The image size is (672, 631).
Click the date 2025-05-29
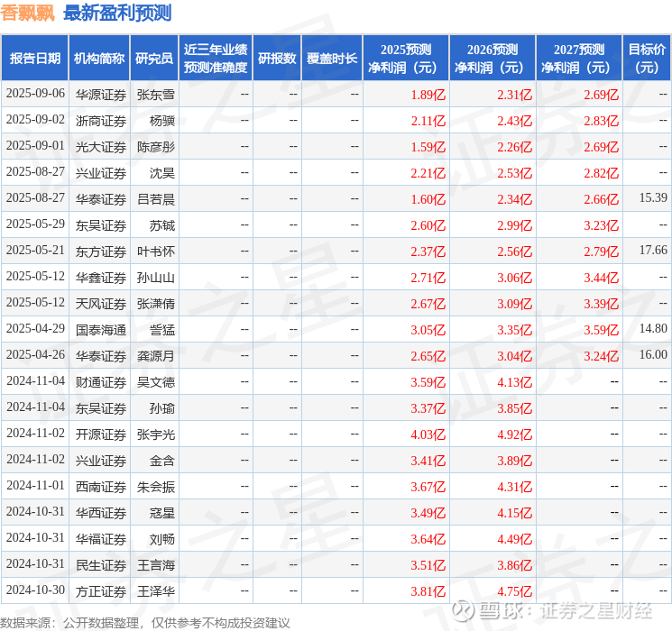click(x=35, y=224)
